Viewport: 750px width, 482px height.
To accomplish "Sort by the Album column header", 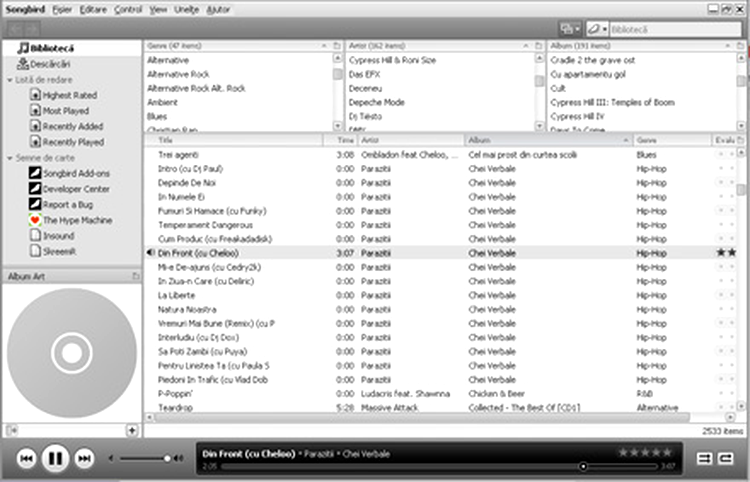I will click(549, 140).
